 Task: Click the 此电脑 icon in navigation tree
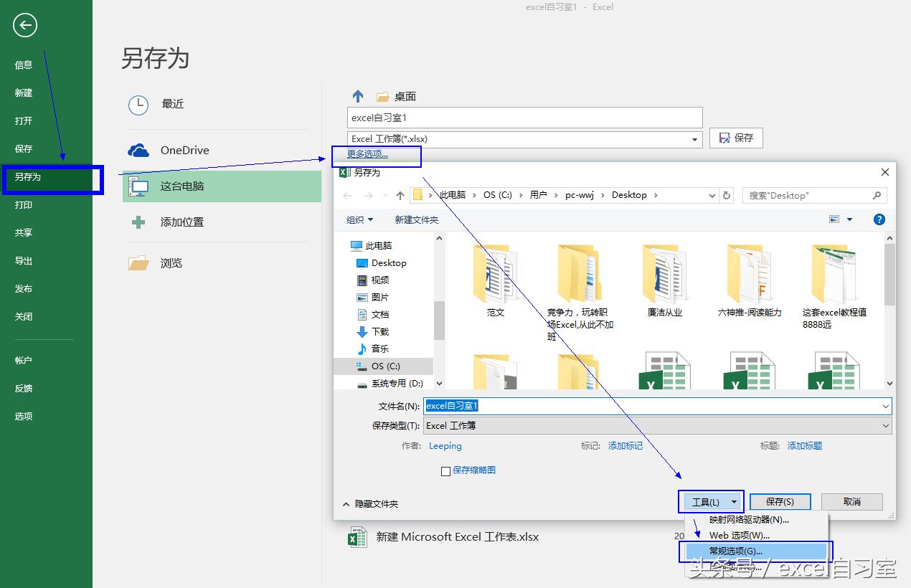357,245
